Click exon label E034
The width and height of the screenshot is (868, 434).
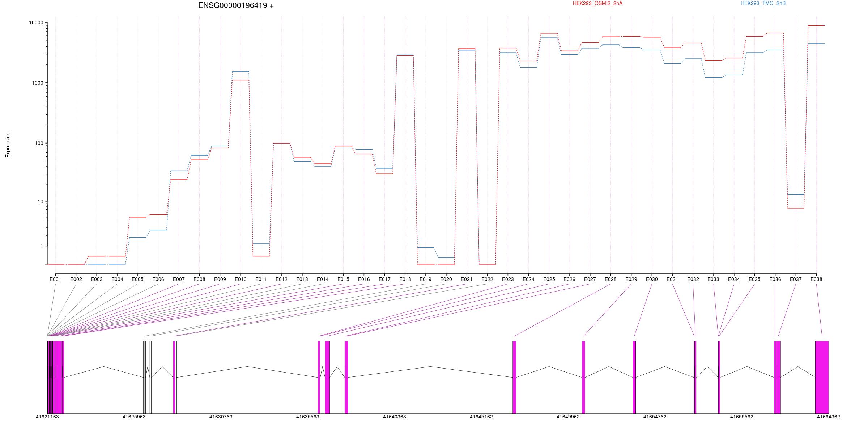(734, 279)
